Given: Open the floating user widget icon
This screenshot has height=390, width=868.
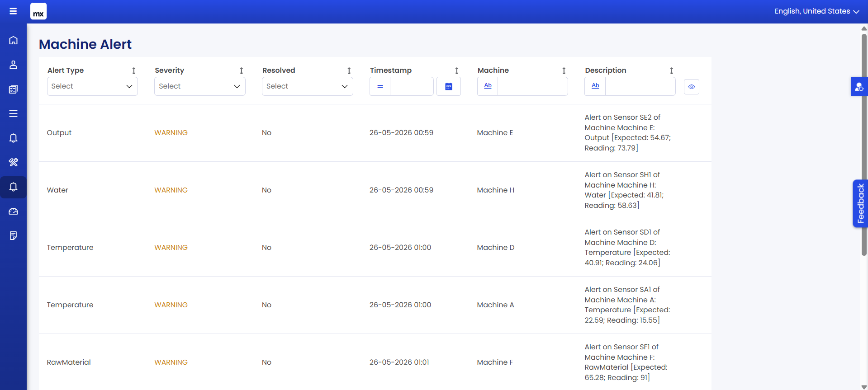Looking at the screenshot, I should click(859, 87).
